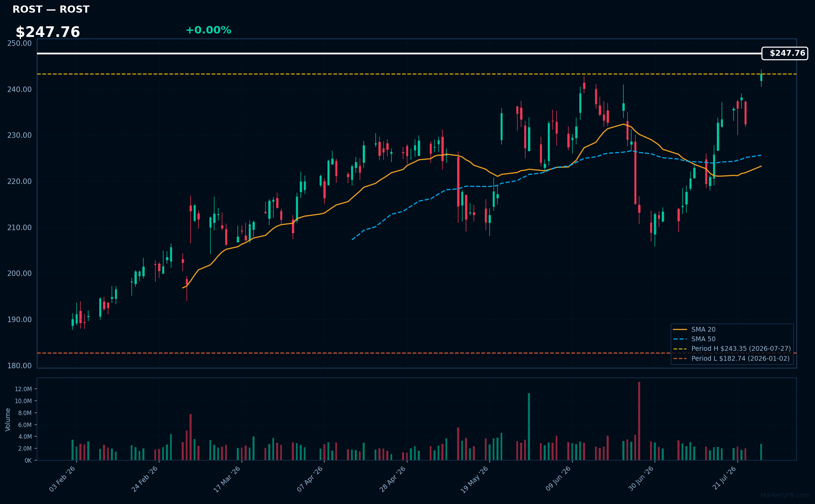Click the vertical Volume axis title
Viewport: 815px width, 504px height.
(8, 420)
